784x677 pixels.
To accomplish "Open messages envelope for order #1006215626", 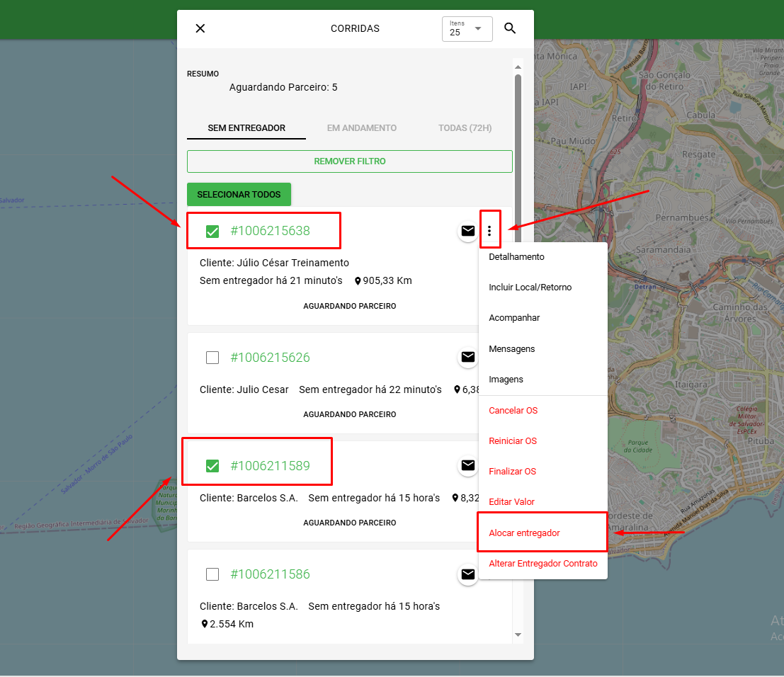I will 468,357.
